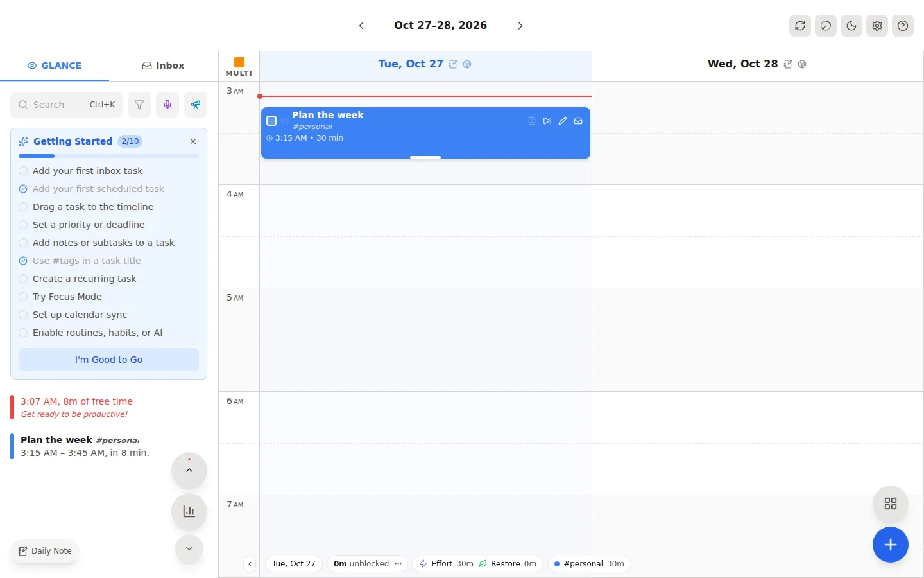Click the #personal tag on the event

coord(312,127)
